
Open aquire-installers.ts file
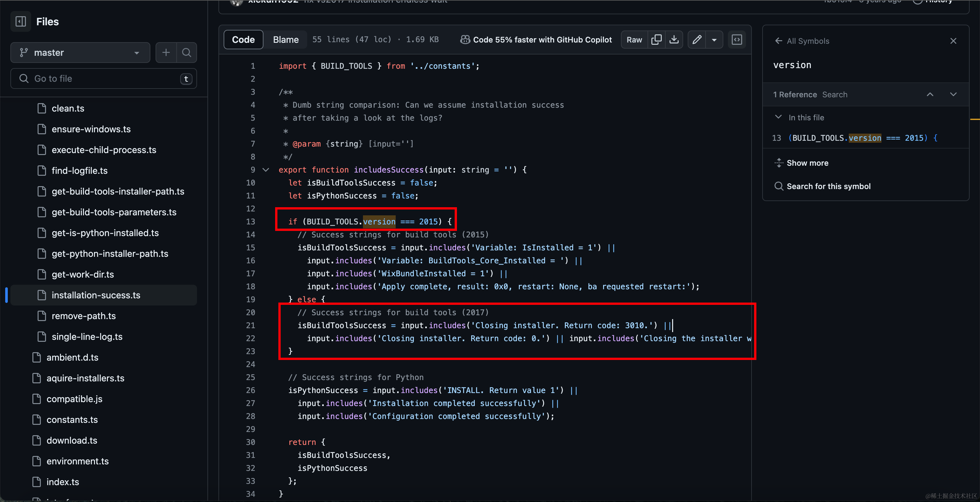click(x=85, y=378)
